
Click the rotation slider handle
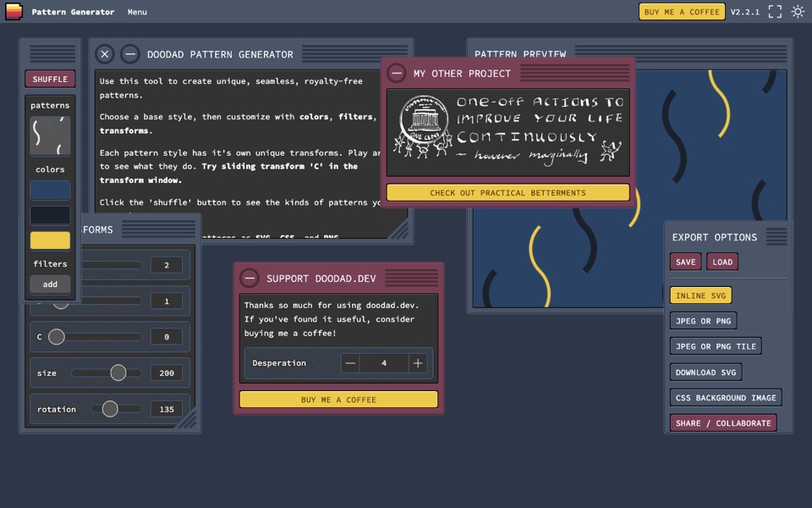pos(110,409)
